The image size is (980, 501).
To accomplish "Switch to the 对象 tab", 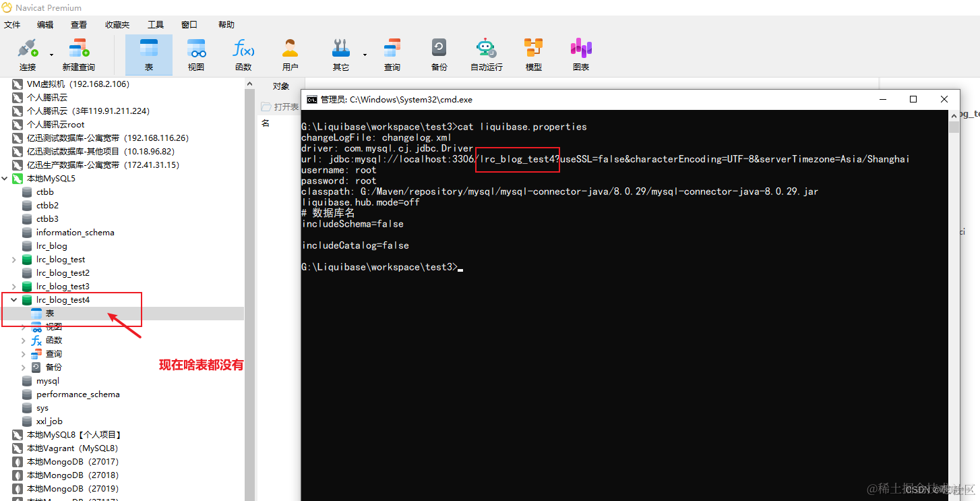I will coord(280,86).
